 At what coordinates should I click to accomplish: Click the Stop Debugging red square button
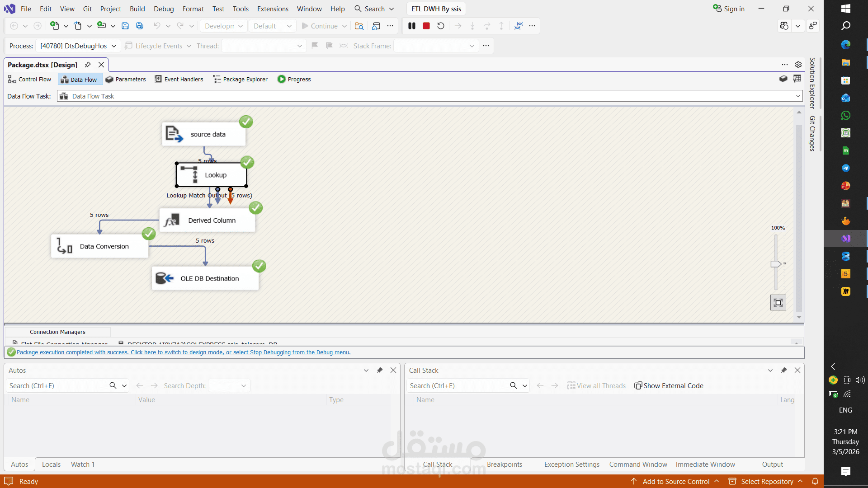(426, 26)
